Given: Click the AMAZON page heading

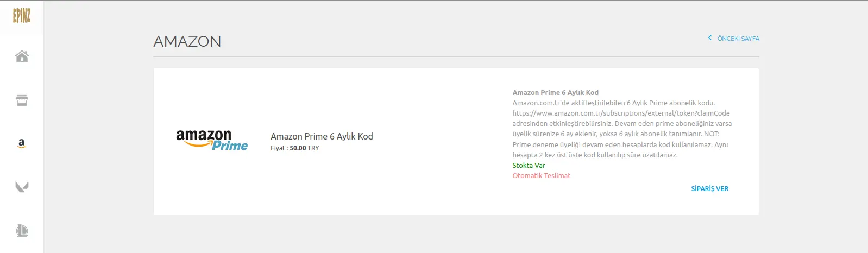Looking at the screenshot, I should click(187, 41).
